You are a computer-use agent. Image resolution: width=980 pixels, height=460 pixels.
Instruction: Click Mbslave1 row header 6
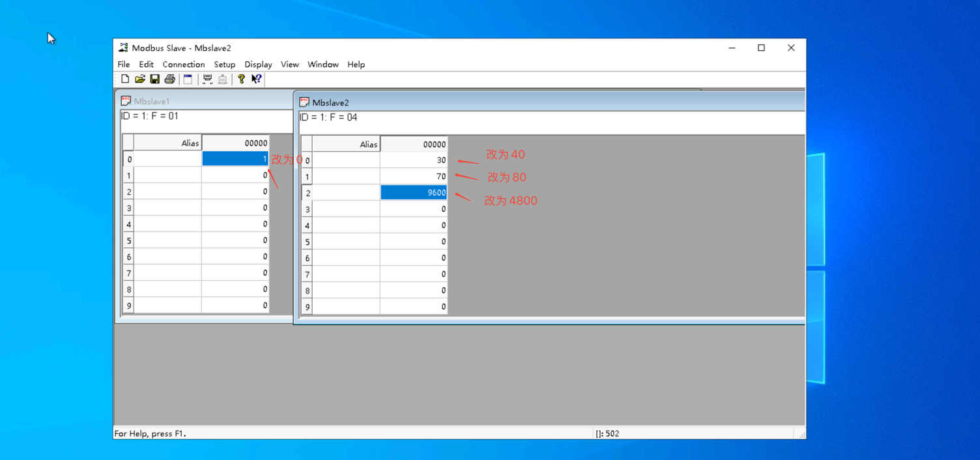point(128,257)
